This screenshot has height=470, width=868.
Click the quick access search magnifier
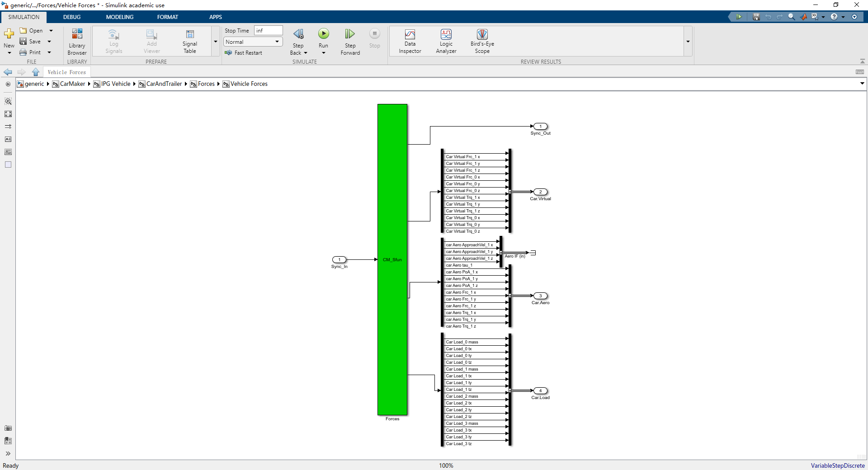pyautogui.click(x=791, y=17)
